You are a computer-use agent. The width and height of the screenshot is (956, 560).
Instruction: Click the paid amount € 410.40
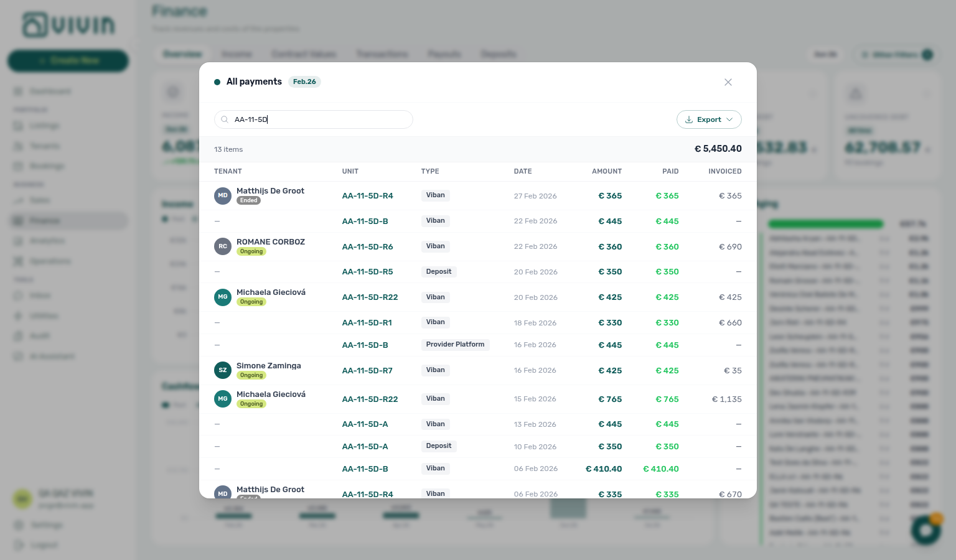[x=661, y=469]
